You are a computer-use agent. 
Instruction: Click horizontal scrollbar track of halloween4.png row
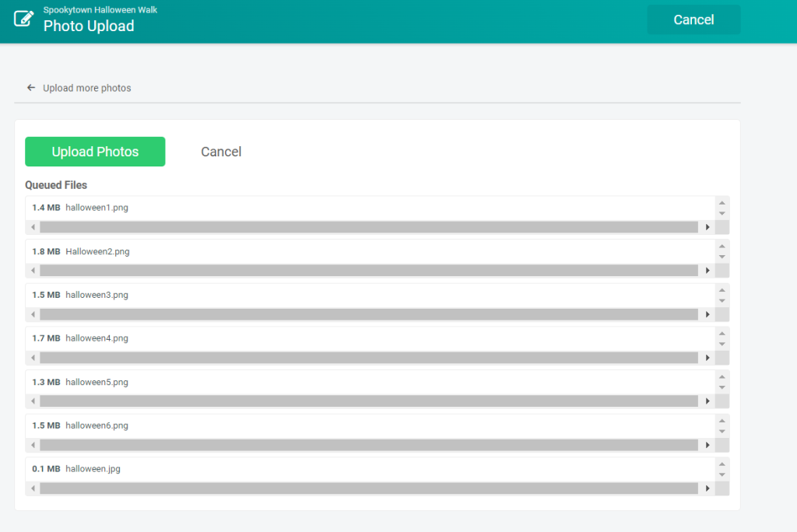point(369,358)
